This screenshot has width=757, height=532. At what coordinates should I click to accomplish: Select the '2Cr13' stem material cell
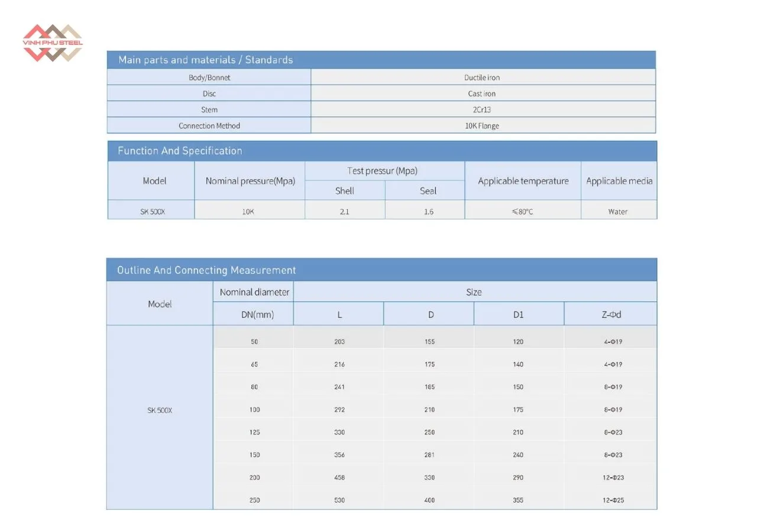(482, 109)
